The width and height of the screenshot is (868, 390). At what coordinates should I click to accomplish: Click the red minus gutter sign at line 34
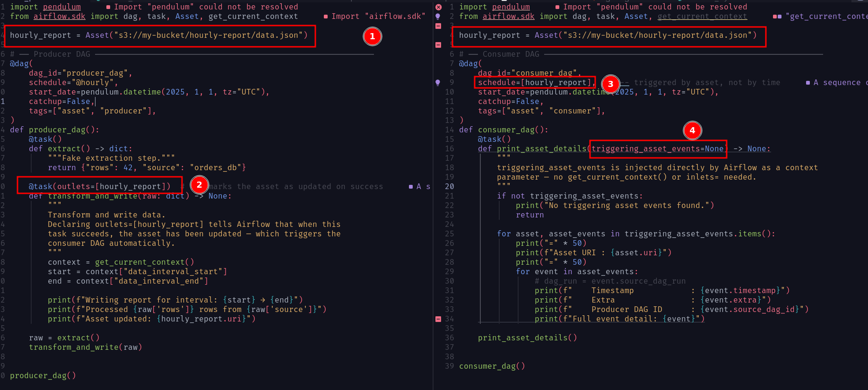click(x=438, y=319)
